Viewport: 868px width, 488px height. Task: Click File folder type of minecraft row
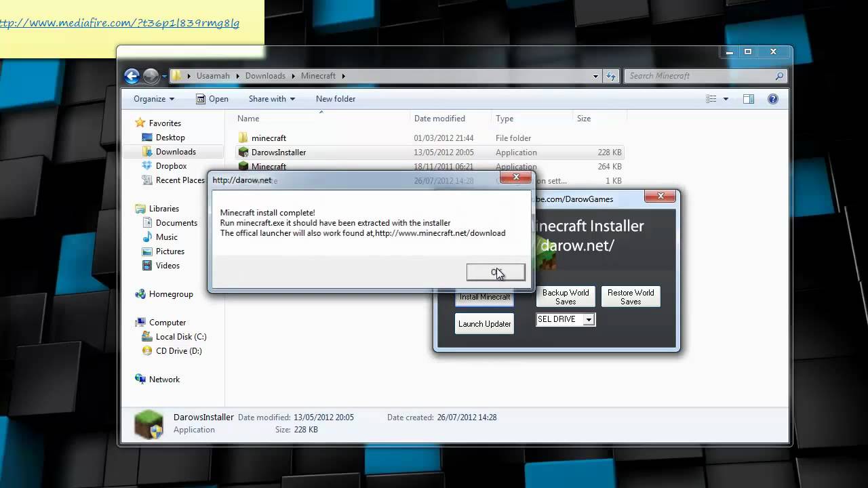pyautogui.click(x=513, y=138)
